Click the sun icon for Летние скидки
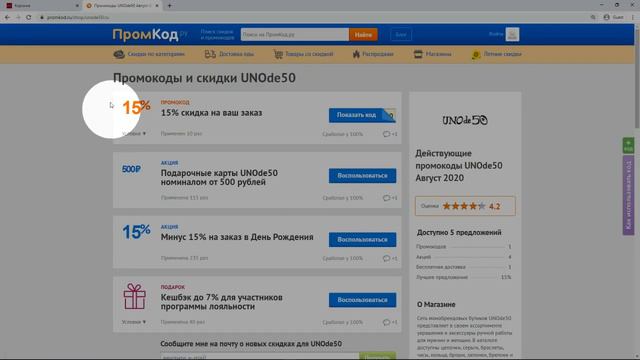Image resolution: width=640 pixels, height=360 pixels. pos(476,55)
